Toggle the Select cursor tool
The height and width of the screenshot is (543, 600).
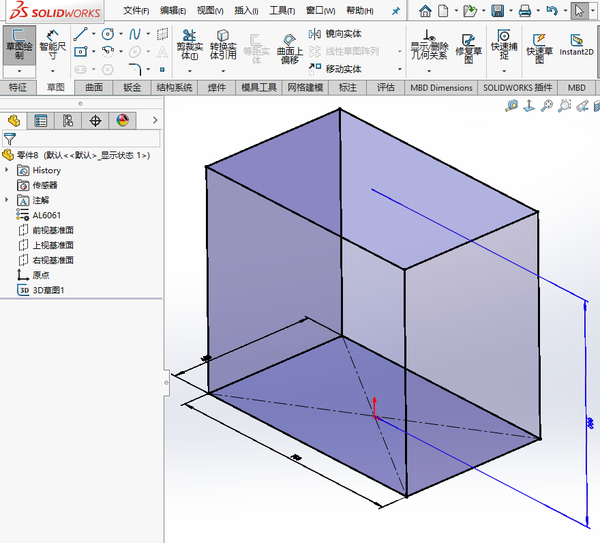click(x=579, y=11)
